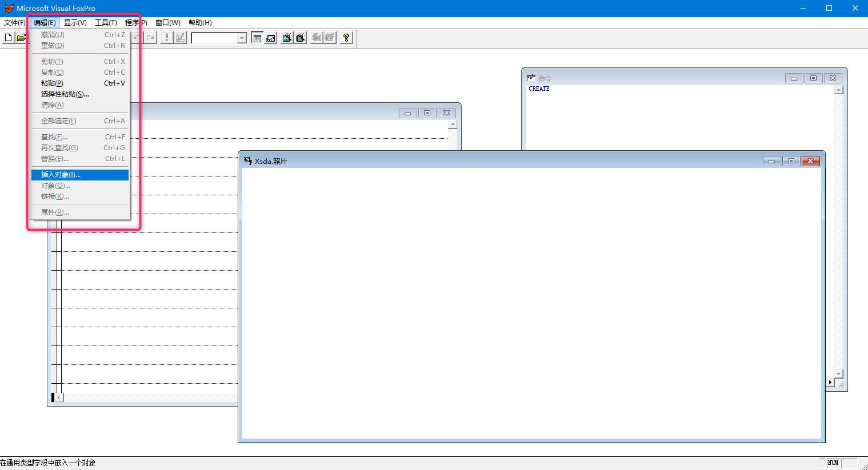Click the greyed 链接(K)... menu entry

coord(80,196)
